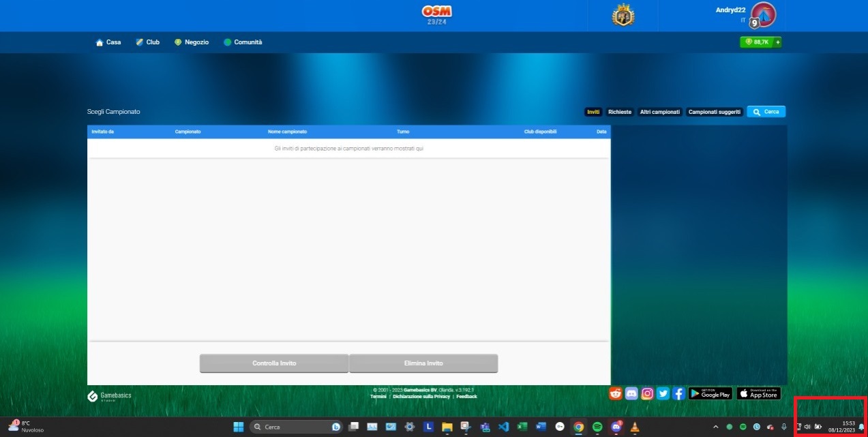
Task: Select the Altri campionati tab
Action: click(660, 112)
